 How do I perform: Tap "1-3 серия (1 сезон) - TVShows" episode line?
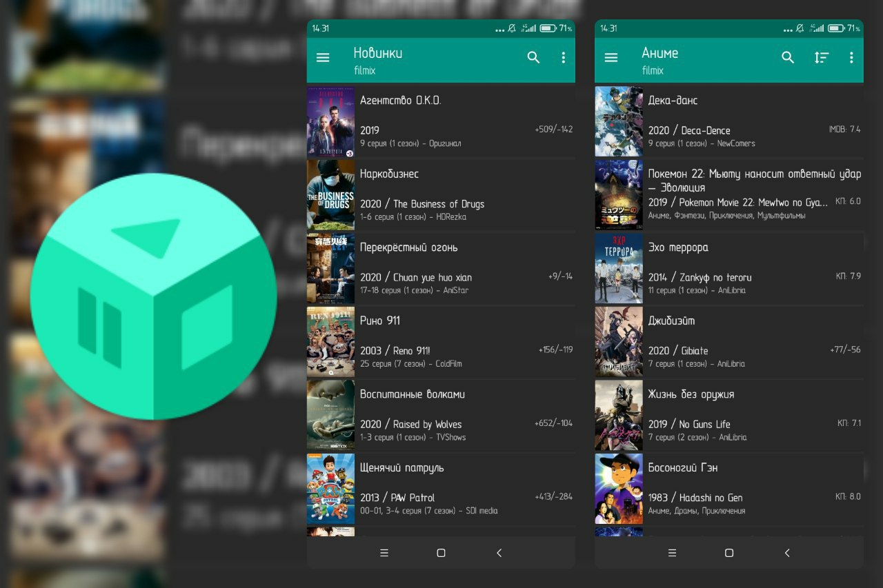point(413,437)
